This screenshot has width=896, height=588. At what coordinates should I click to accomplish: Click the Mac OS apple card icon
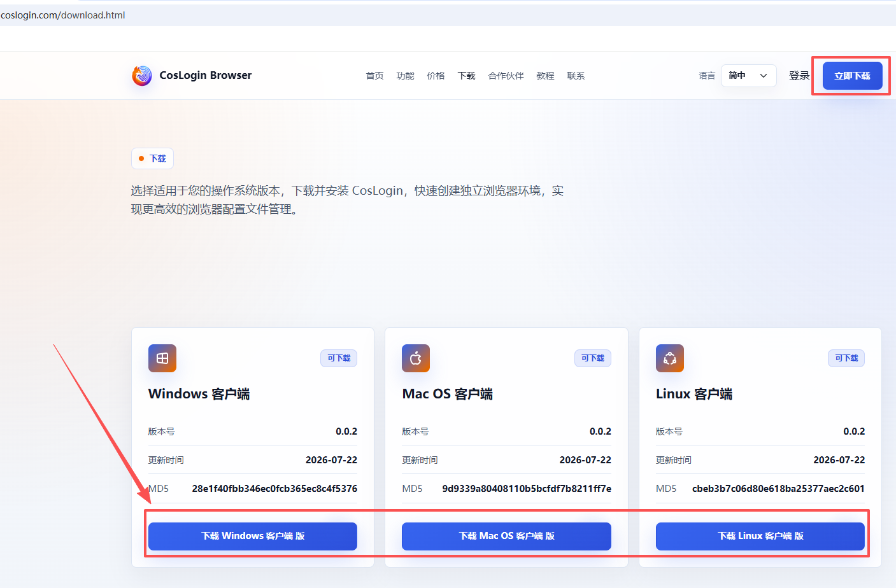[x=416, y=358]
